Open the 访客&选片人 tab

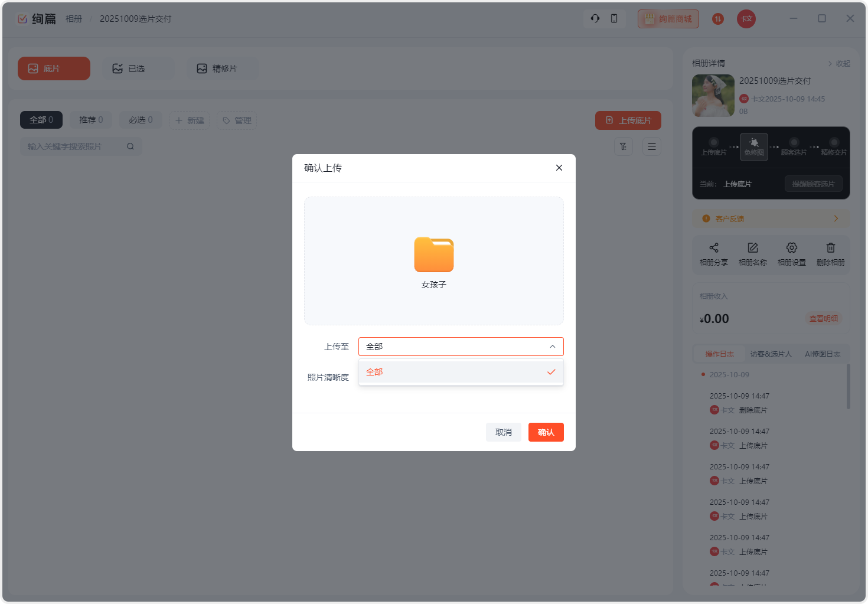[x=771, y=354]
